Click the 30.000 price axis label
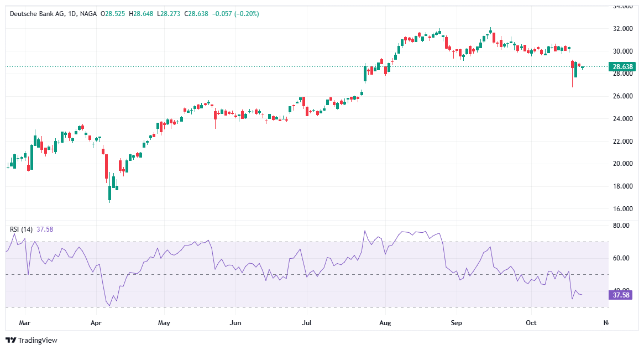 (622, 51)
